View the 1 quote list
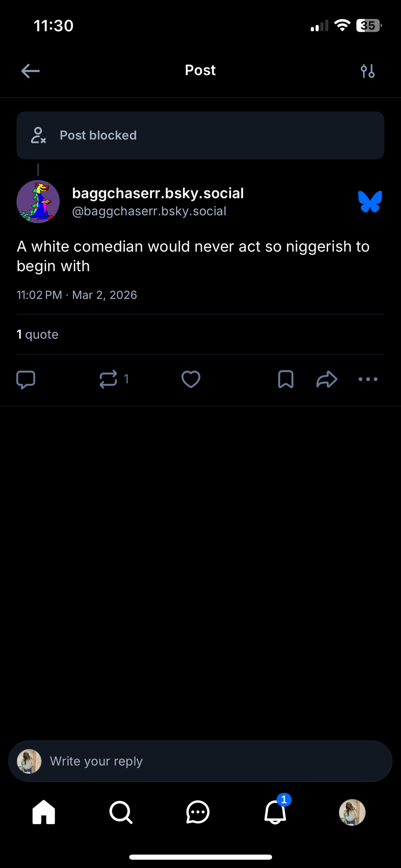This screenshot has width=401, height=868. [37, 335]
